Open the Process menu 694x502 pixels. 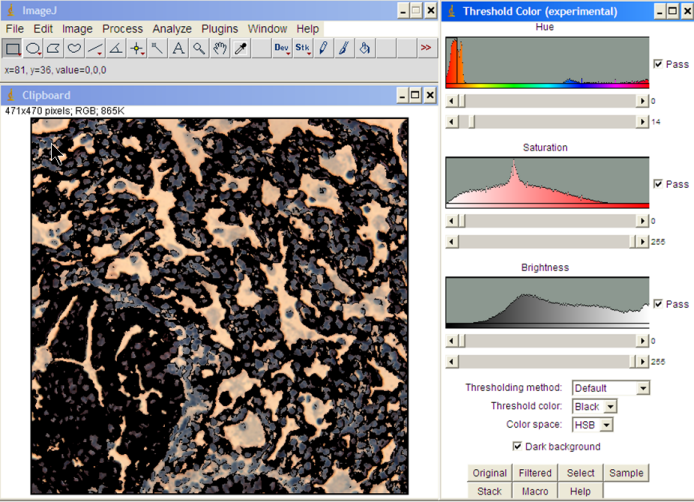point(122,29)
